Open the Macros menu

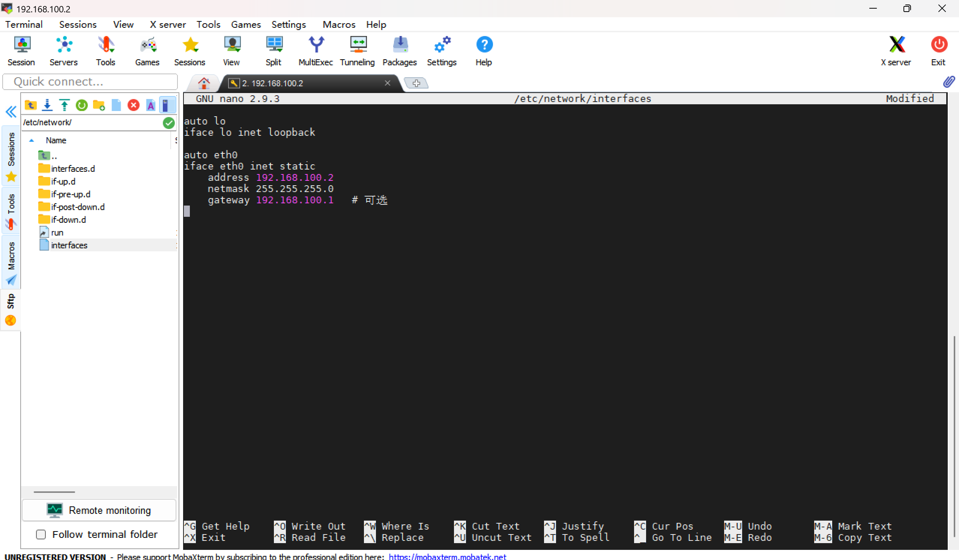tap(339, 24)
